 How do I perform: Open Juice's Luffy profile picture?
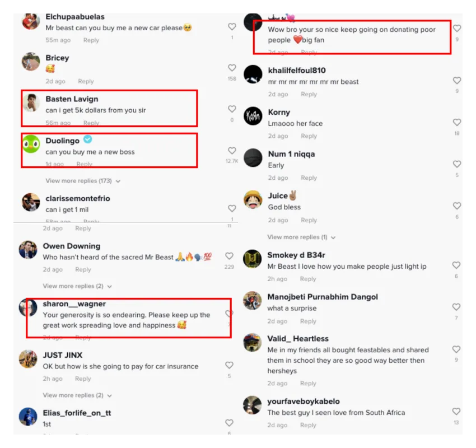click(253, 199)
